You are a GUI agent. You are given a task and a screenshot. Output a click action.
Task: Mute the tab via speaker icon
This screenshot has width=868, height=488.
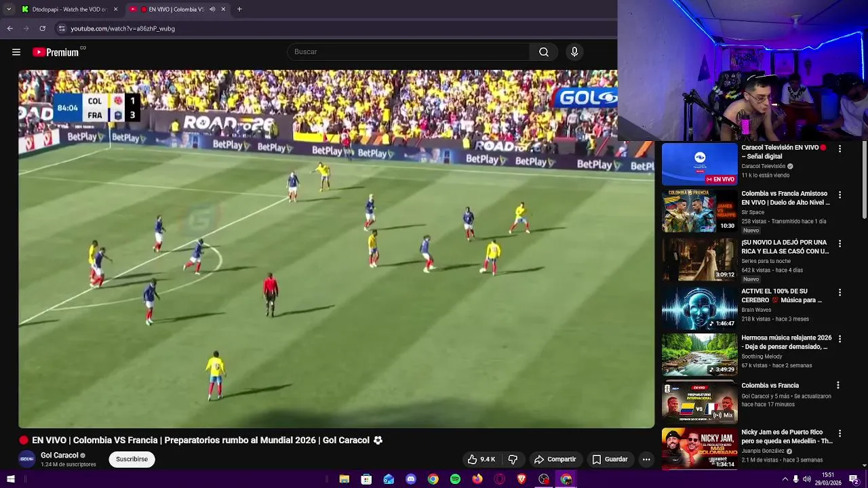212,9
